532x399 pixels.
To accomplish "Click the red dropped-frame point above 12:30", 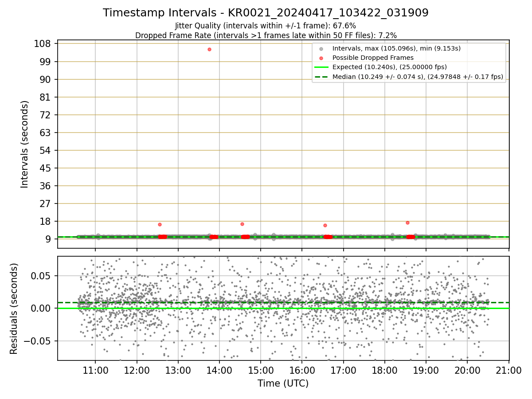I will click(160, 224).
